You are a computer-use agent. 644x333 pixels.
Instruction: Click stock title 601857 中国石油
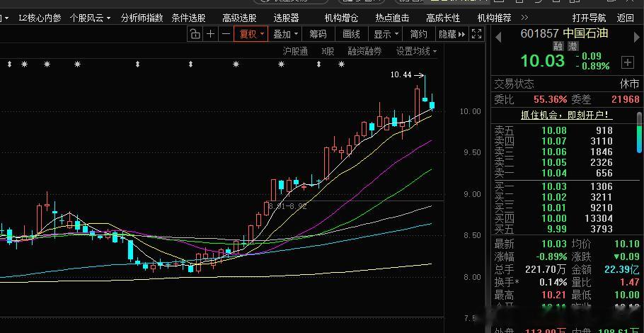[564, 34]
